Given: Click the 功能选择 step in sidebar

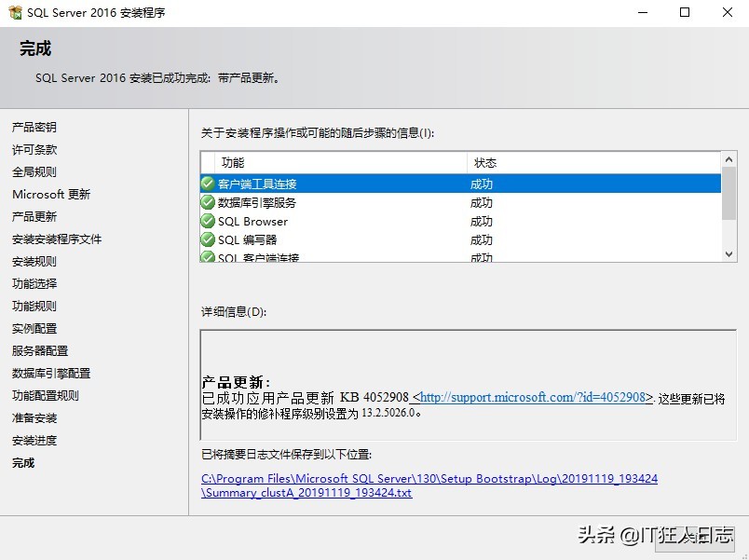Looking at the screenshot, I should (x=34, y=284).
